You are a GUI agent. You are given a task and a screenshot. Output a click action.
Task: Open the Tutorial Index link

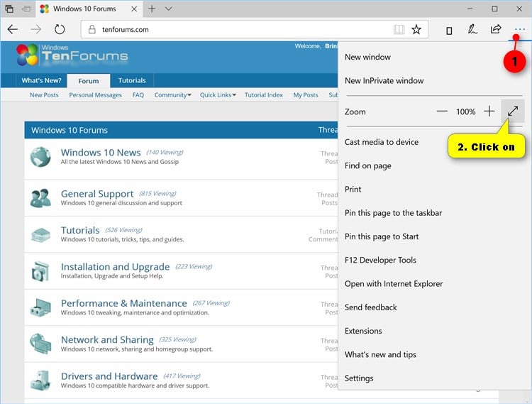(264, 95)
